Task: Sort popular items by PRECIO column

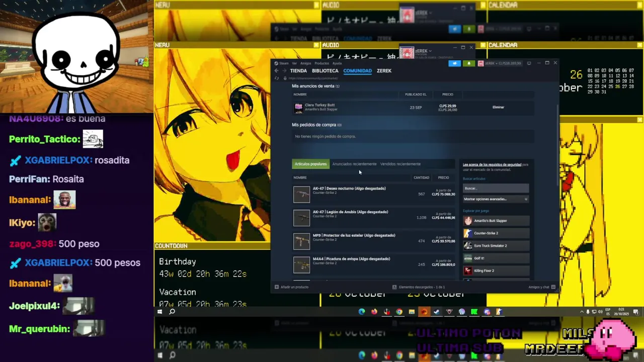Action: (x=443, y=177)
